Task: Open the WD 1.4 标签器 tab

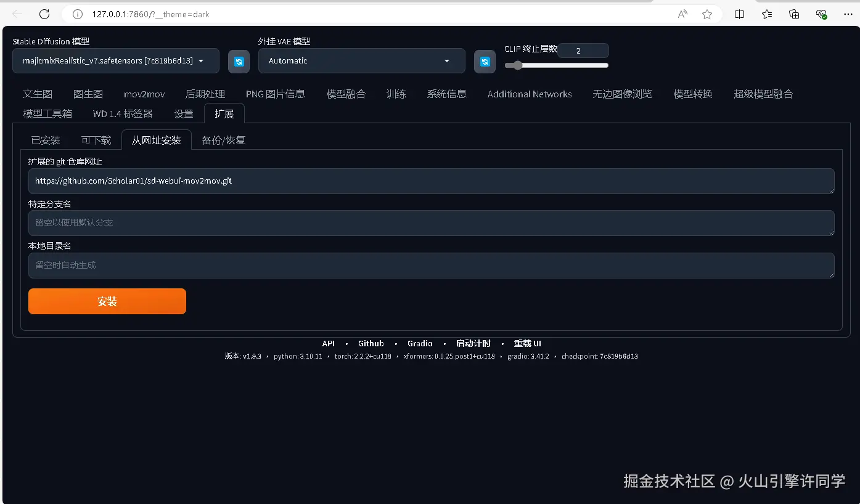Action: [123, 114]
